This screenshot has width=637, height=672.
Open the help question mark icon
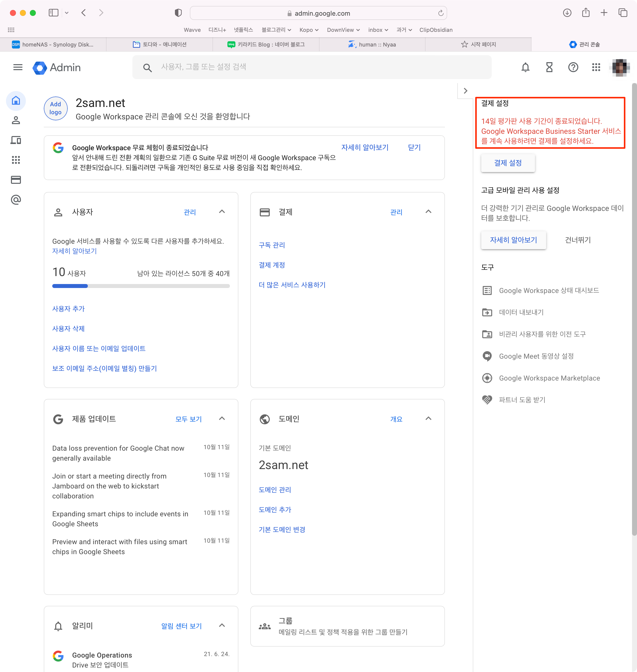pyautogui.click(x=573, y=67)
